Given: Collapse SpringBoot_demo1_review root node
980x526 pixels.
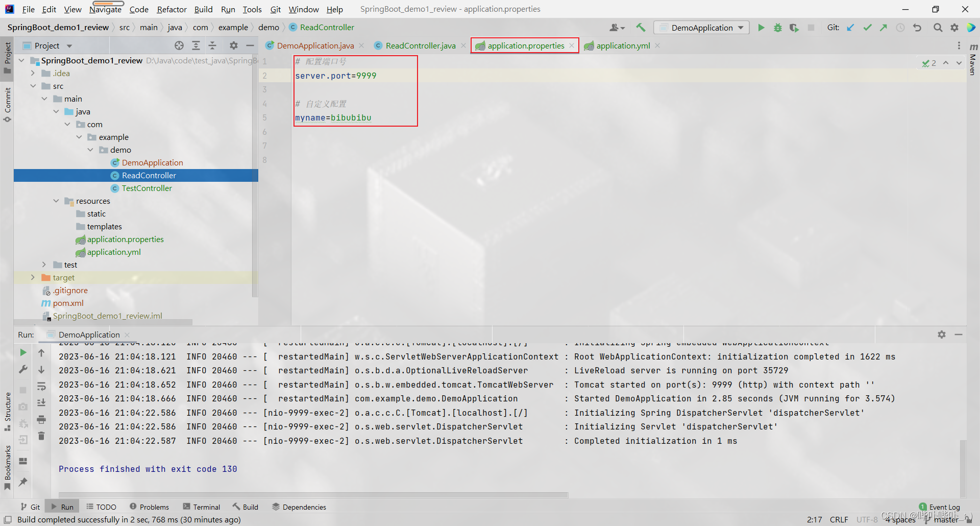Looking at the screenshot, I should pyautogui.click(x=21, y=60).
